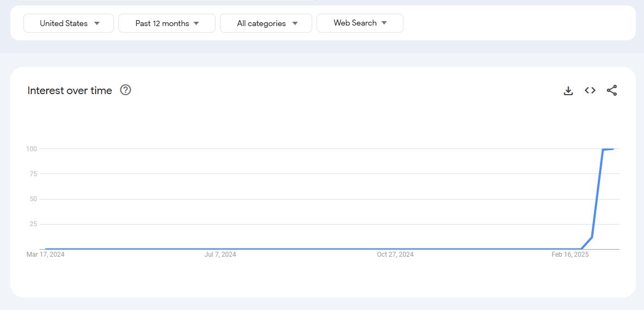
Task: Click the Oct 27, 2024 axis label
Action: (395, 255)
